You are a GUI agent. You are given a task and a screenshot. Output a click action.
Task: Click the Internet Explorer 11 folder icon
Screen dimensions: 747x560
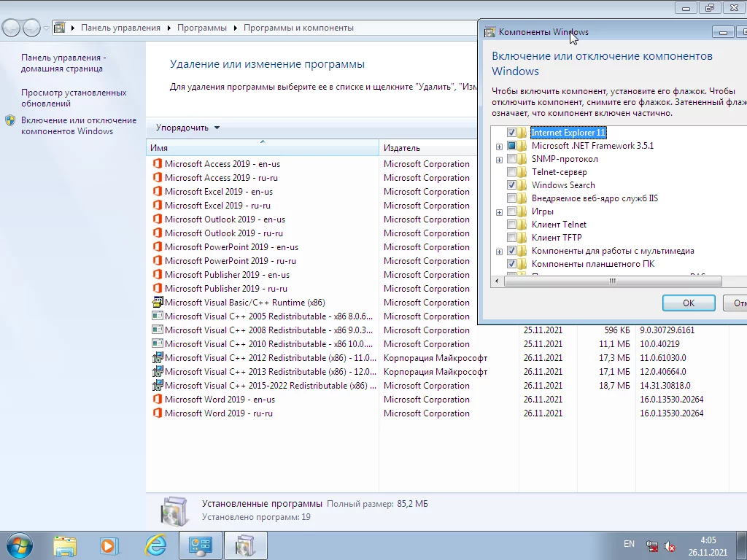coord(522,133)
